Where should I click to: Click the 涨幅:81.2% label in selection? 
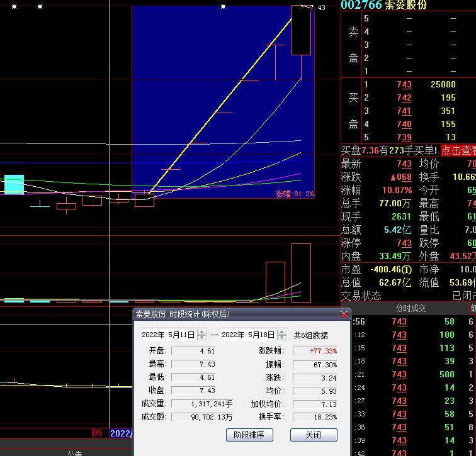(x=294, y=194)
